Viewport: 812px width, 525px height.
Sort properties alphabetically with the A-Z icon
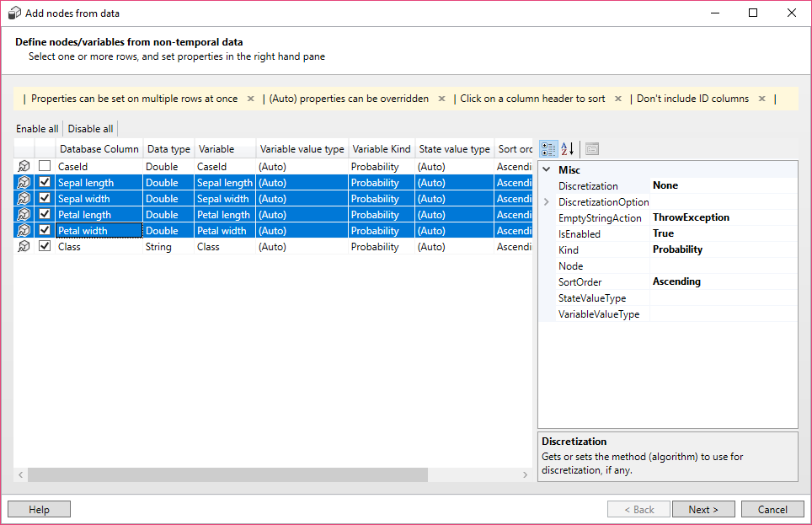tap(568, 148)
